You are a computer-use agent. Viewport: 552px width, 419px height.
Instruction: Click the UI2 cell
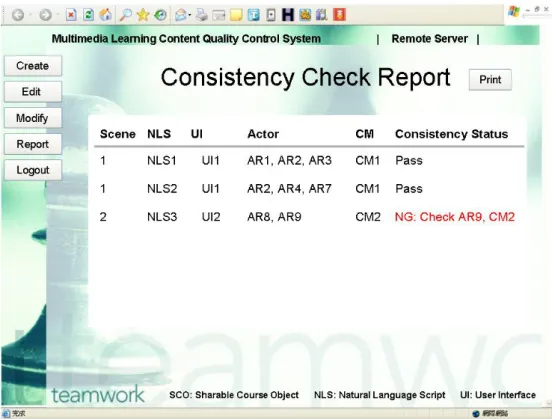(211, 217)
